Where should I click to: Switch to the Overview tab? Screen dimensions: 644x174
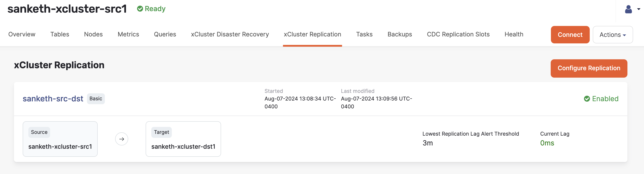22,34
